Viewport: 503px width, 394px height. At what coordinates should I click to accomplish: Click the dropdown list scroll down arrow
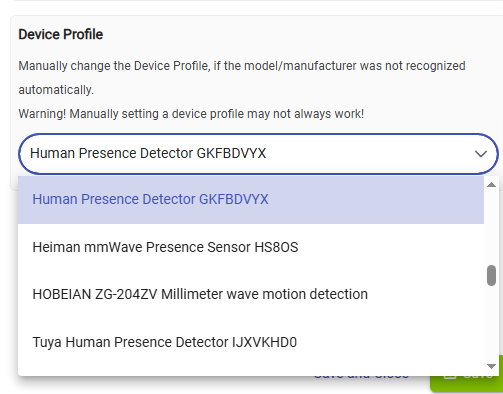pos(491,366)
